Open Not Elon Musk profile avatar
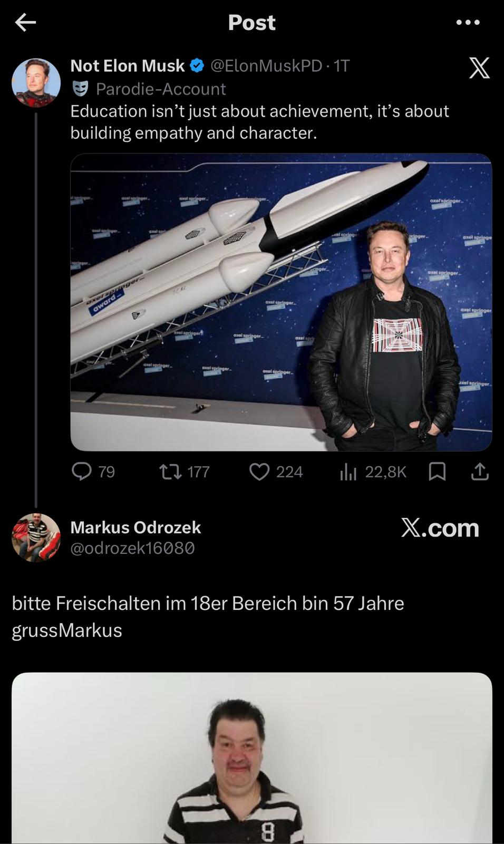 pyautogui.click(x=36, y=83)
